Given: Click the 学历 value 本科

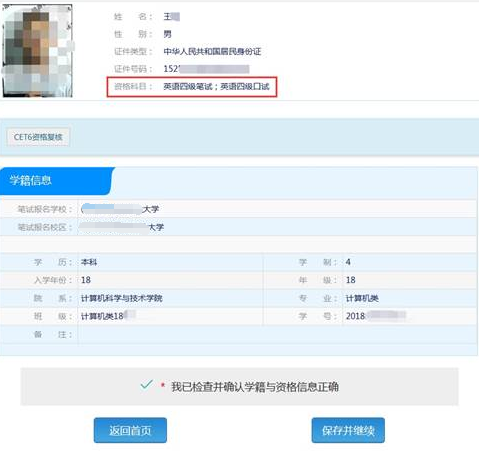Looking at the screenshot, I should click(x=89, y=262).
